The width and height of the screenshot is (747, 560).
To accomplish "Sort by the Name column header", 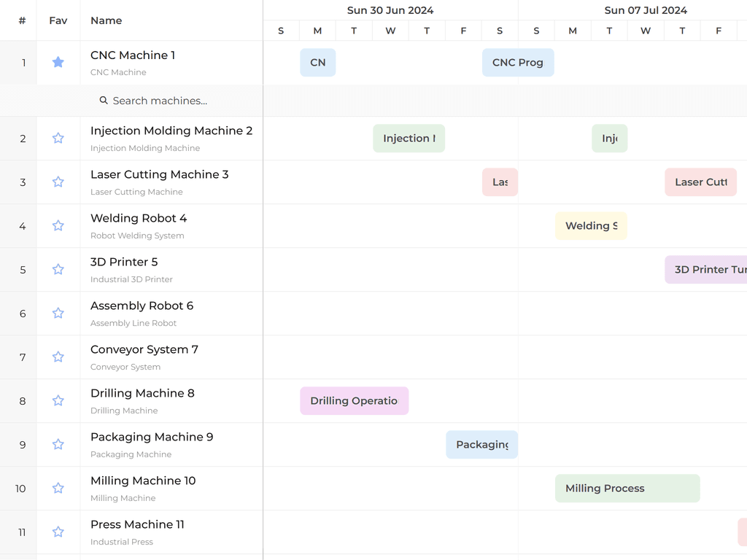I will [106, 20].
